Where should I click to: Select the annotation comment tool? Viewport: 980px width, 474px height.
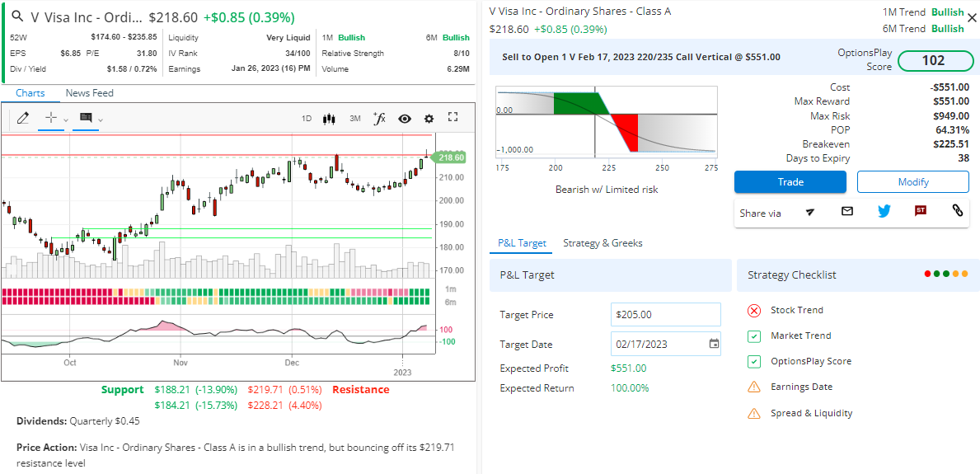[x=87, y=118]
